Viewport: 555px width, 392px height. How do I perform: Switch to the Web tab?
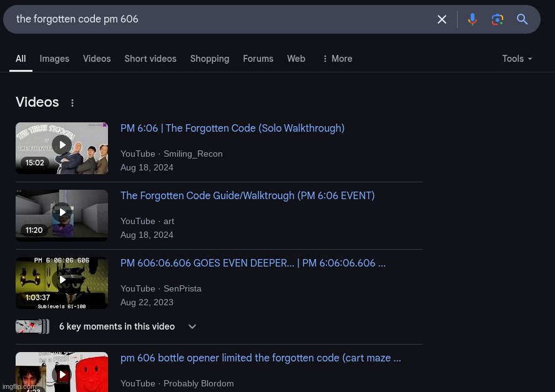(x=297, y=59)
